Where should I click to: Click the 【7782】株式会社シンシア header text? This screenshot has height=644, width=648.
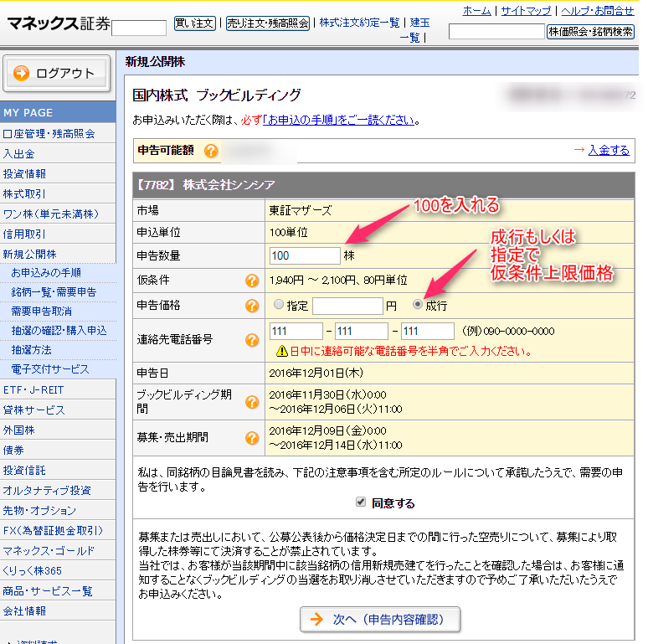click(205, 185)
